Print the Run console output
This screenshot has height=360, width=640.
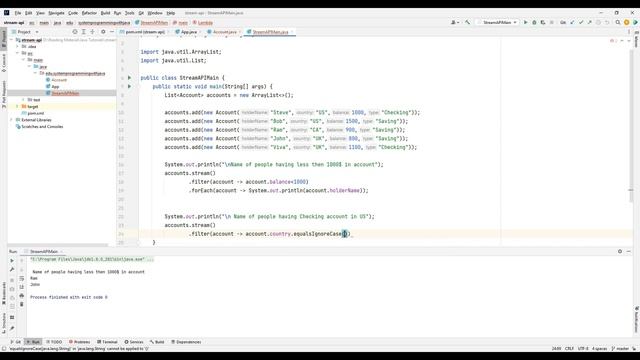pos(22,296)
